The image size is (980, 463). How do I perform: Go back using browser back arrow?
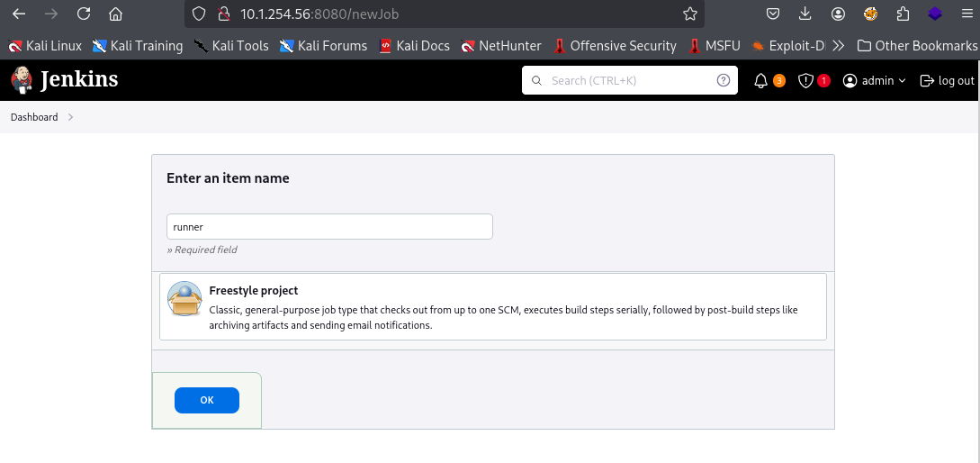(19, 14)
